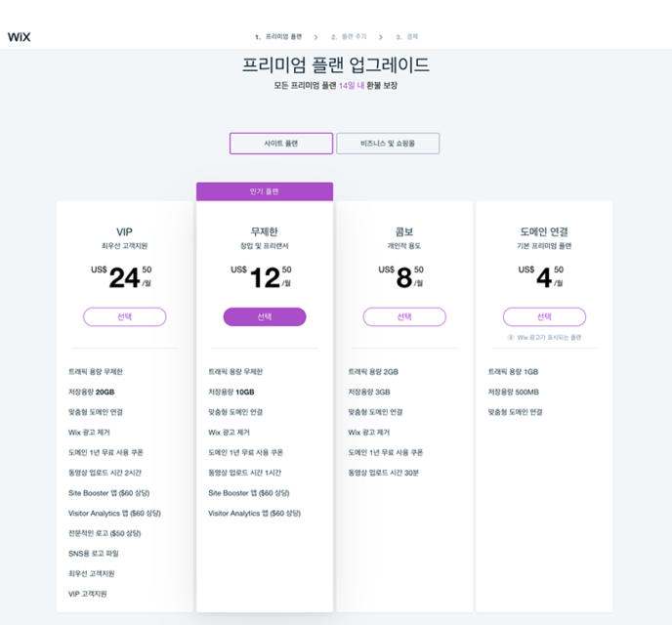Select the 도메인 연결 plan with 선택
Viewport: 672px width, 625px height.
point(544,316)
